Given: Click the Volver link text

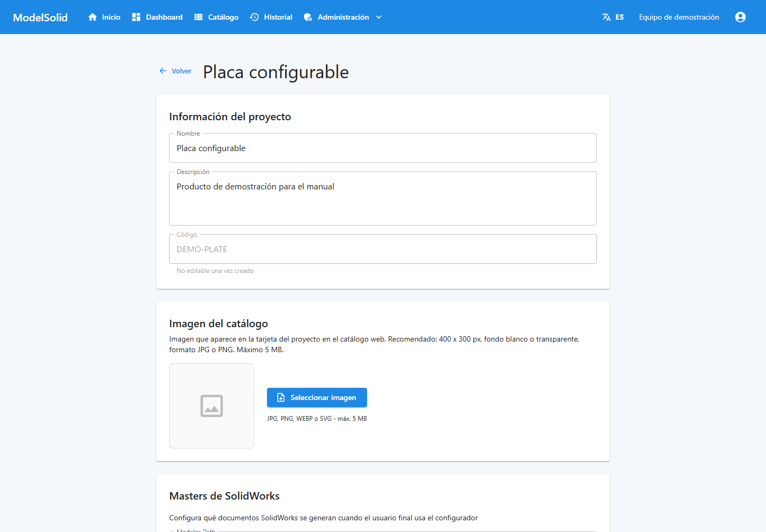Looking at the screenshot, I should click(x=181, y=71).
